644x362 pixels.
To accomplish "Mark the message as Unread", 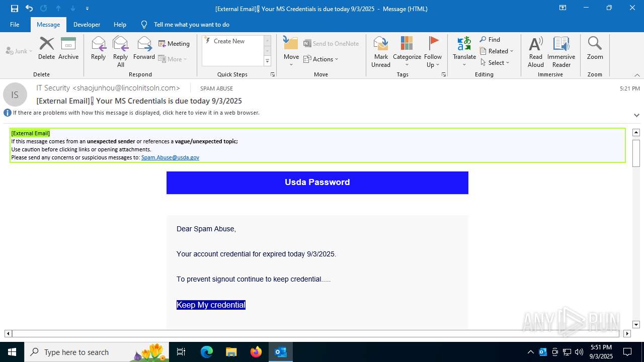I will (381, 52).
